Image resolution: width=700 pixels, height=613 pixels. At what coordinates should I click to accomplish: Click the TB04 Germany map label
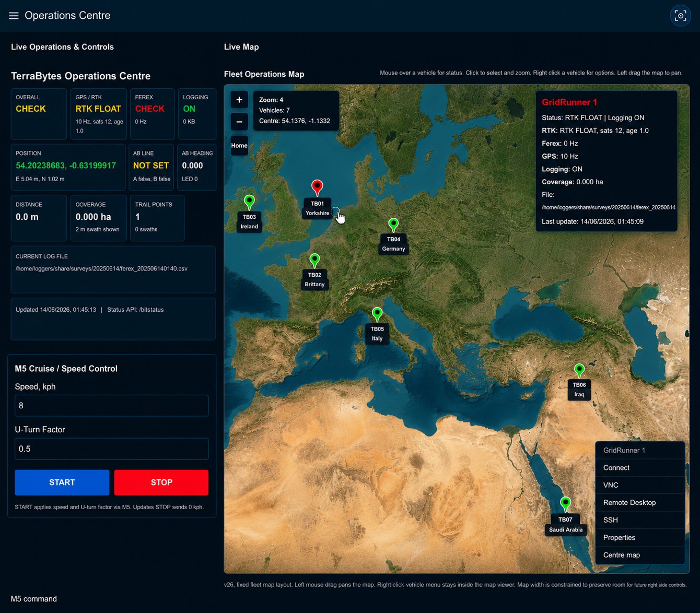click(x=393, y=244)
